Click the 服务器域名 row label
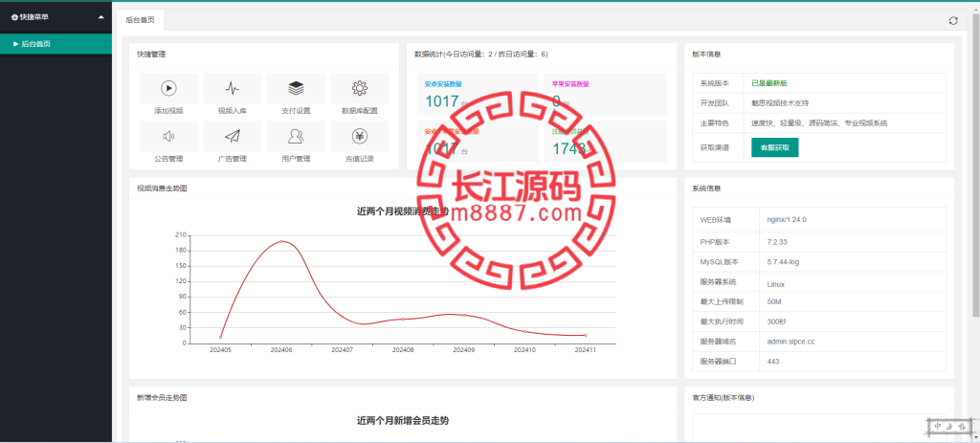 click(x=718, y=342)
